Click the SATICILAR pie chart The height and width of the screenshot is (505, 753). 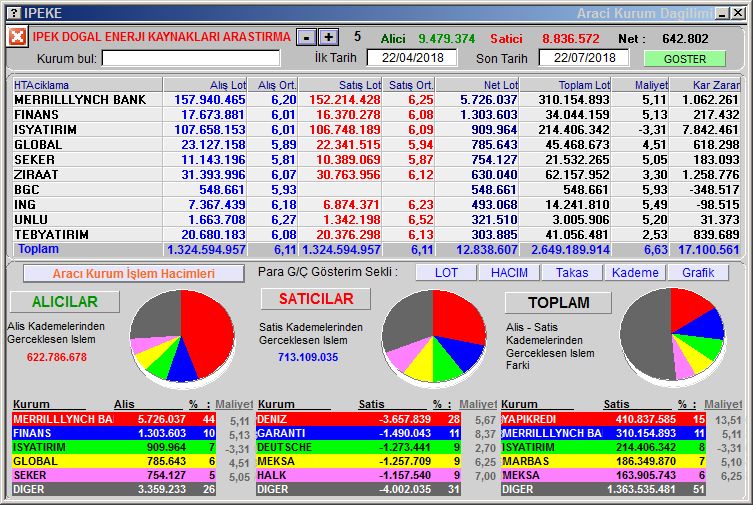(434, 337)
